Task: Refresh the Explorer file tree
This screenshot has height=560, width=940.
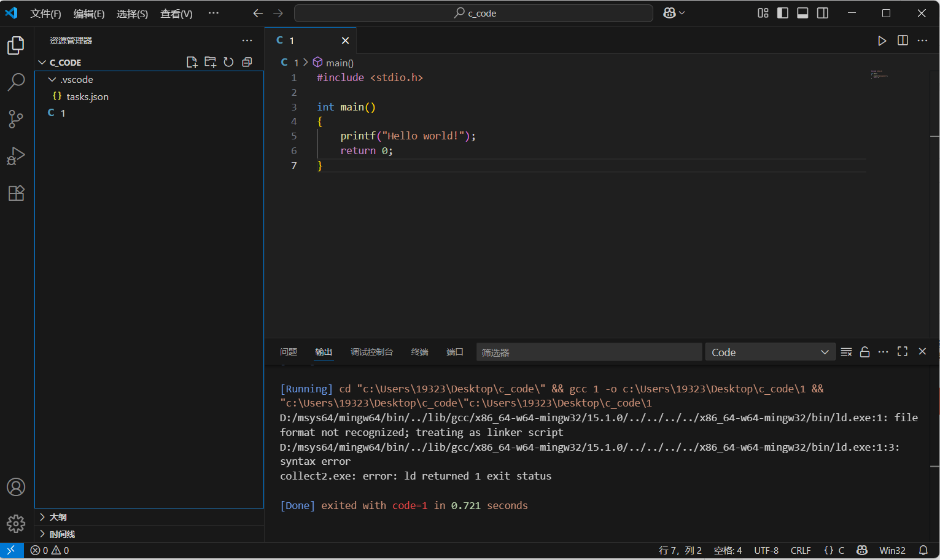Action: pyautogui.click(x=228, y=61)
